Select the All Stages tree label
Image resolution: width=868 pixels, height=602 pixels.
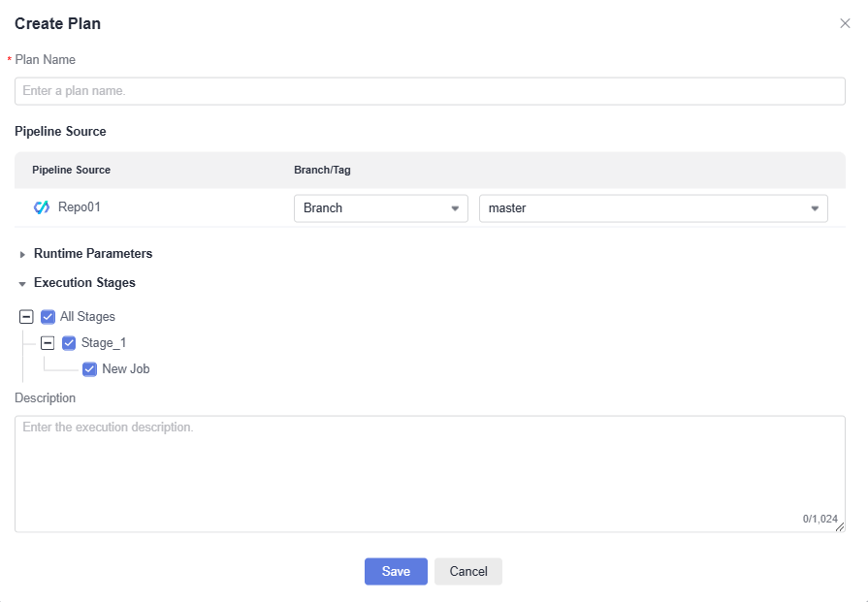tap(87, 316)
